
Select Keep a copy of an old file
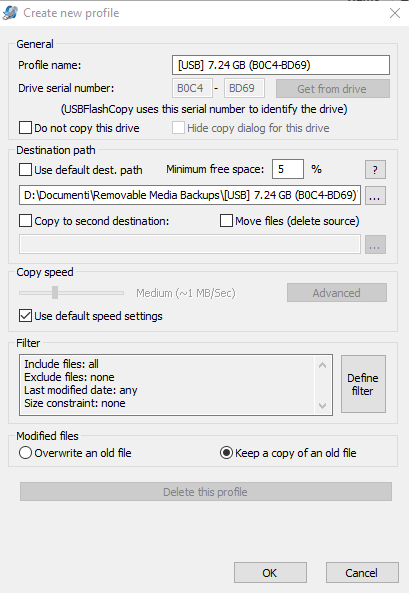coord(226,453)
